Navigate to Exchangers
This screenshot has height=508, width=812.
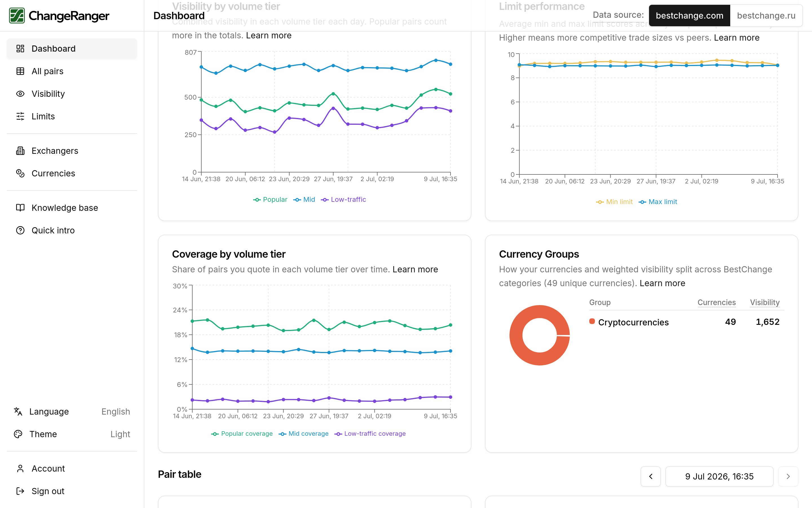(x=72, y=151)
